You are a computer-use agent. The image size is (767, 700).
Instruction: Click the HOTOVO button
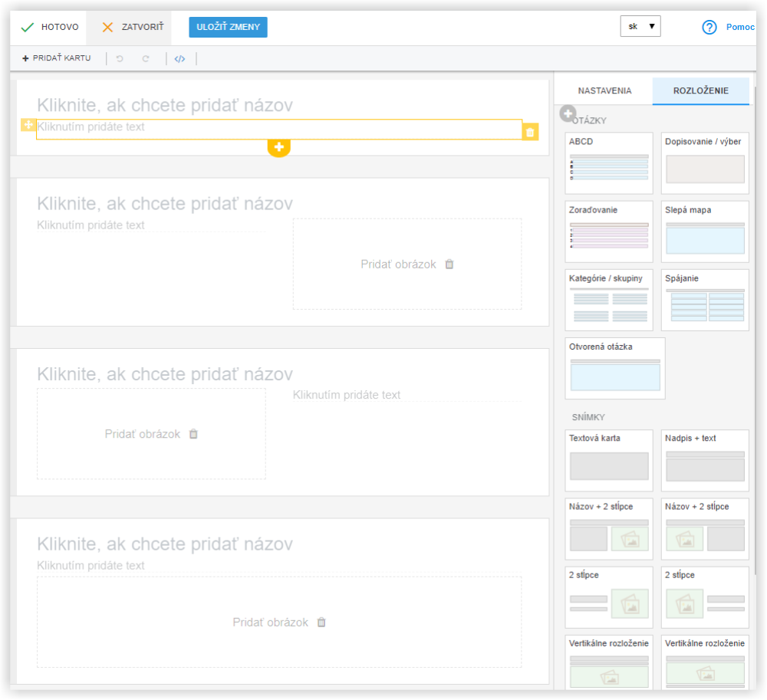(49, 27)
